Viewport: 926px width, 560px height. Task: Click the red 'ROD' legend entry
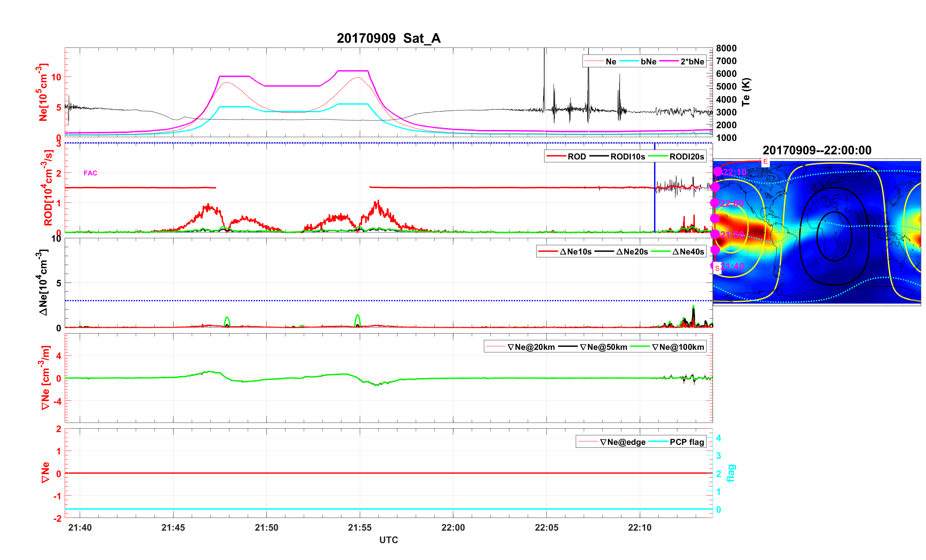[x=576, y=157]
